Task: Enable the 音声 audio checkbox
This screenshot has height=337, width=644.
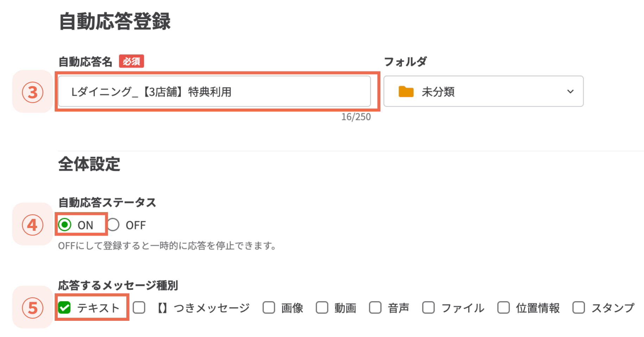Action: coord(375,307)
